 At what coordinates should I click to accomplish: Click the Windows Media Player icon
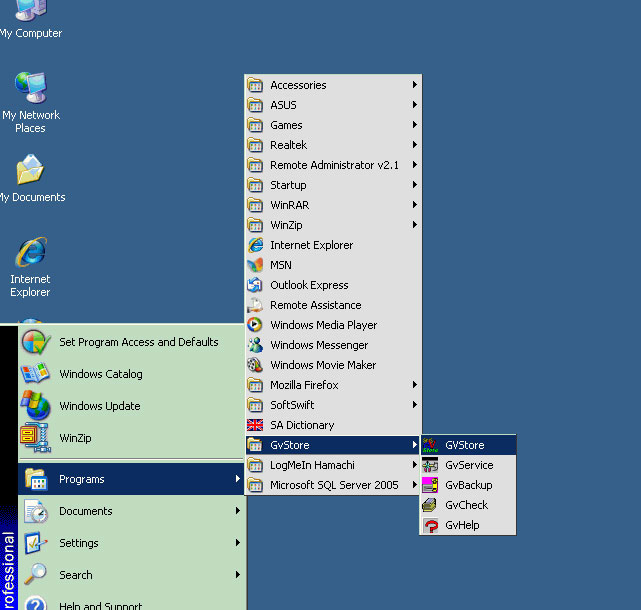pos(255,325)
